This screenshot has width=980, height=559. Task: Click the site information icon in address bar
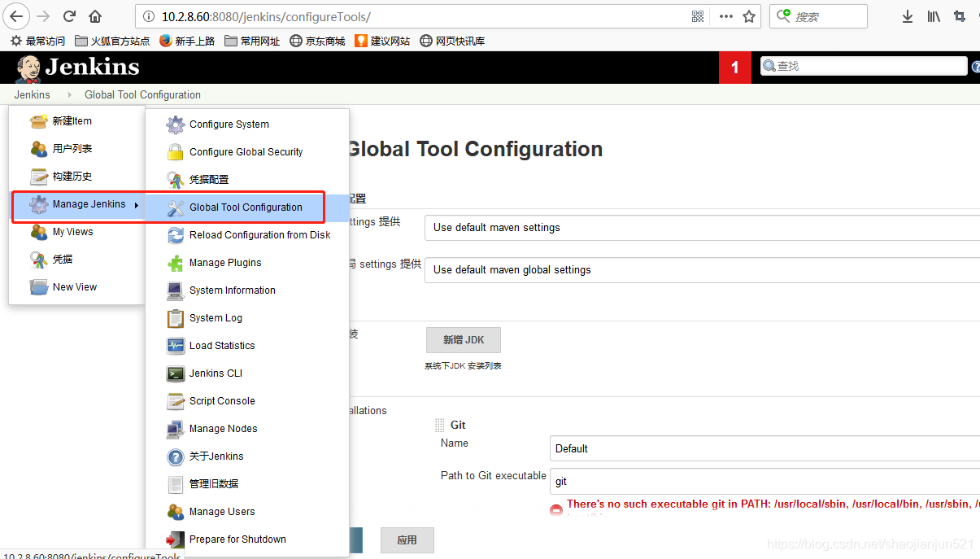point(148,16)
